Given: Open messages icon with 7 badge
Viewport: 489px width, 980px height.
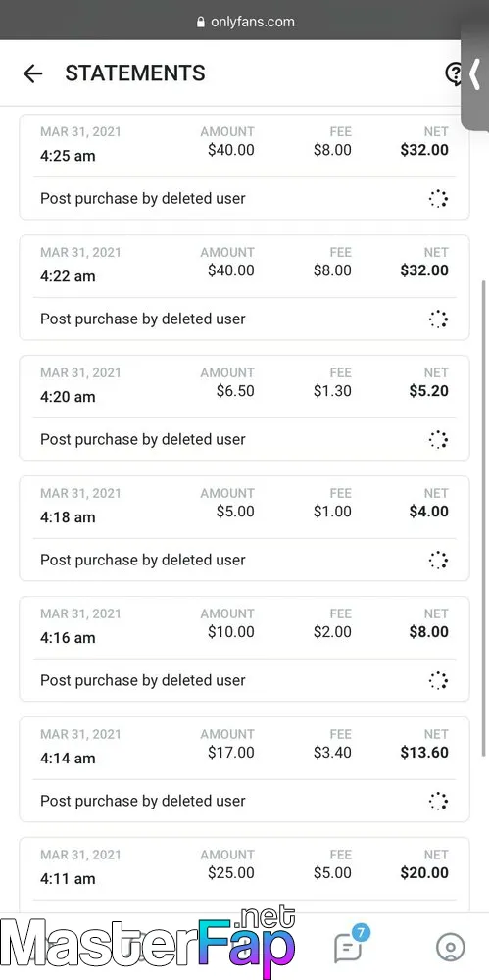Looking at the screenshot, I should pyautogui.click(x=348, y=949).
